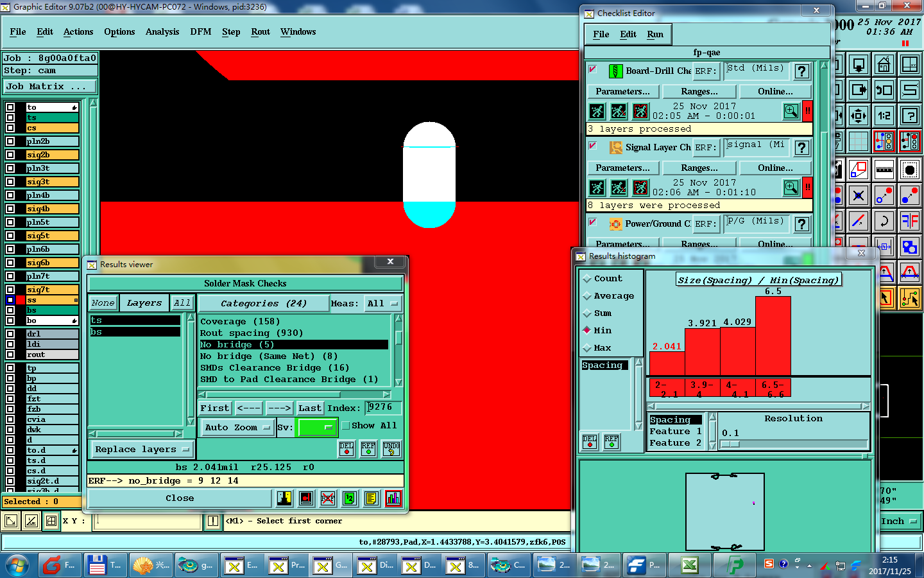The height and width of the screenshot is (578, 924).
Task: Open the Auto Zoom dropdown
Action: 237,428
